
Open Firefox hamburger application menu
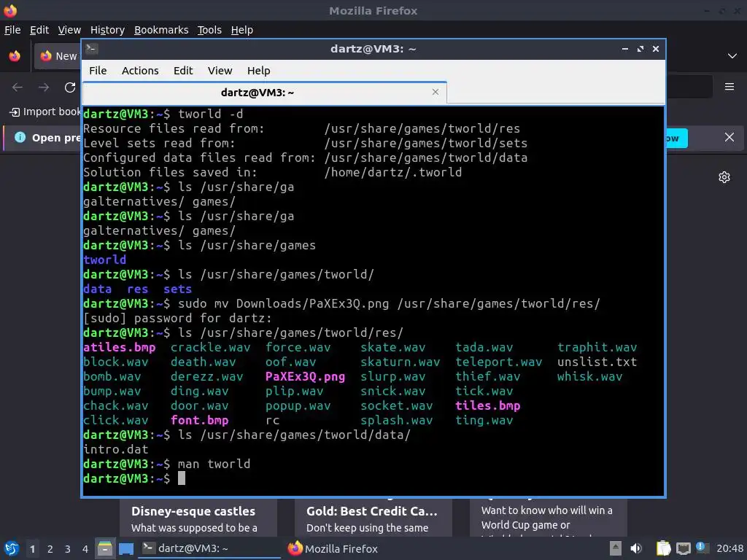coord(729,87)
